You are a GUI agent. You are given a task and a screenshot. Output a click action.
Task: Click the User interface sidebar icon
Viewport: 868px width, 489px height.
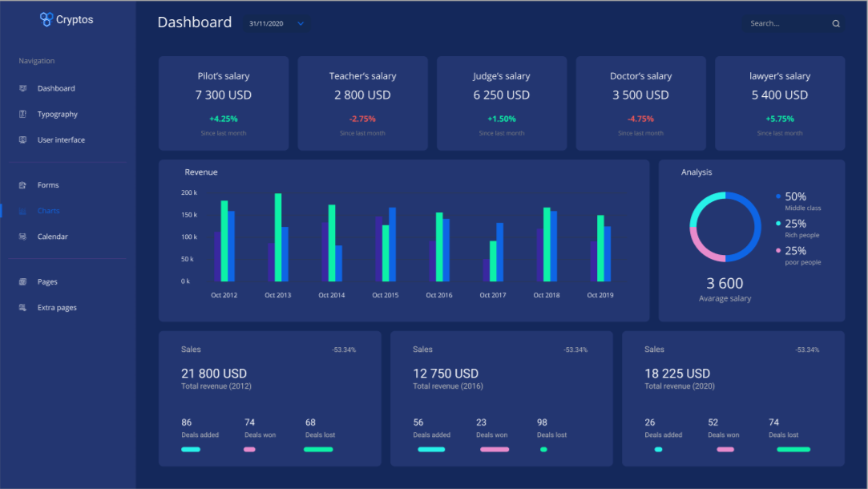click(22, 139)
